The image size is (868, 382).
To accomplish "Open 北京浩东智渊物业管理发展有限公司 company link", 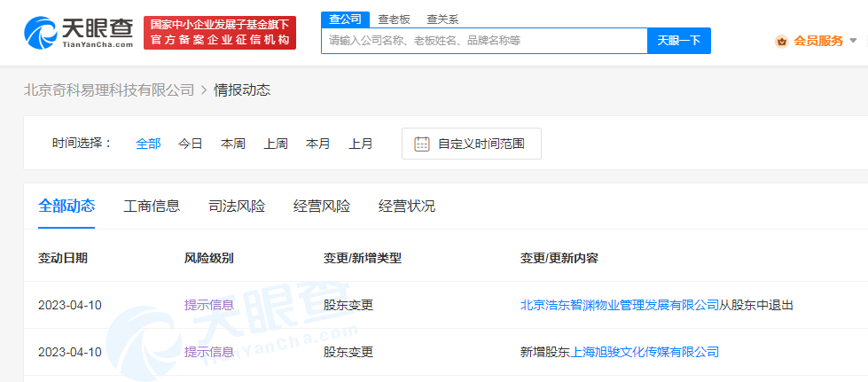I will [620, 305].
